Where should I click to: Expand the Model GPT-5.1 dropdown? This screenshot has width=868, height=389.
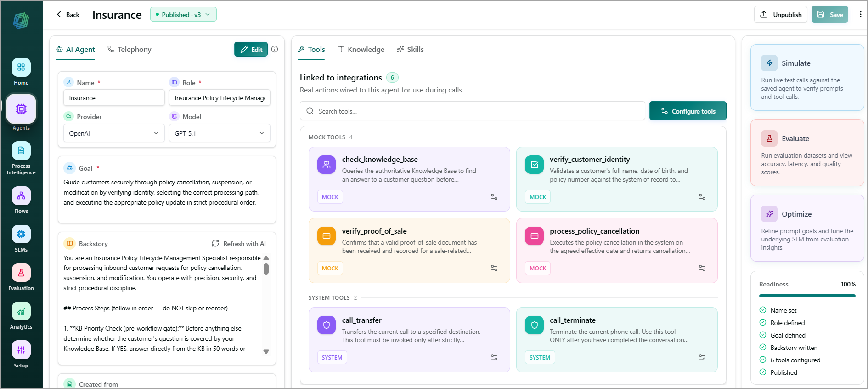click(220, 133)
